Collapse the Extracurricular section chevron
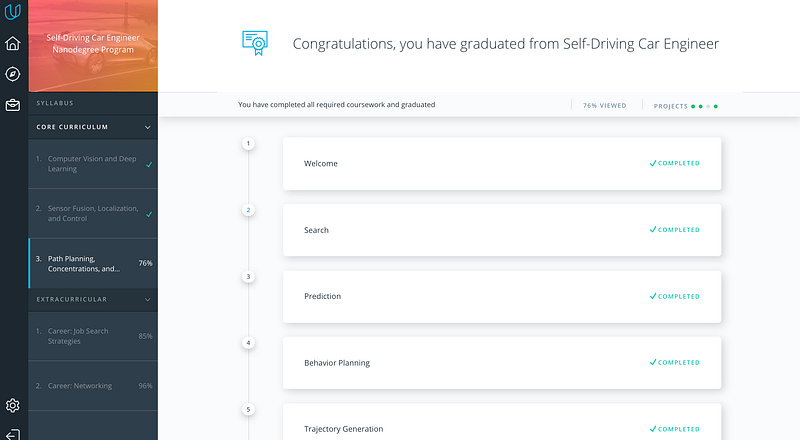The image size is (800, 440). pyautogui.click(x=148, y=299)
